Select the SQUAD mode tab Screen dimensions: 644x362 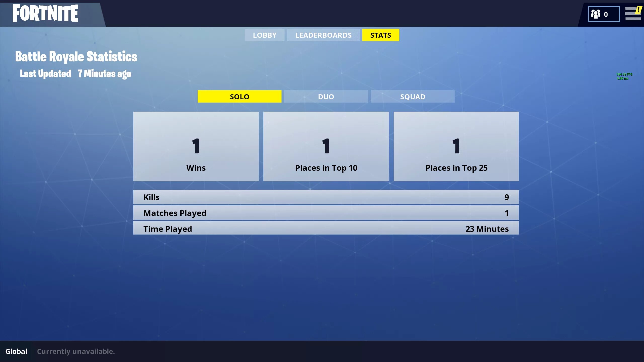click(x=412, y=96)
